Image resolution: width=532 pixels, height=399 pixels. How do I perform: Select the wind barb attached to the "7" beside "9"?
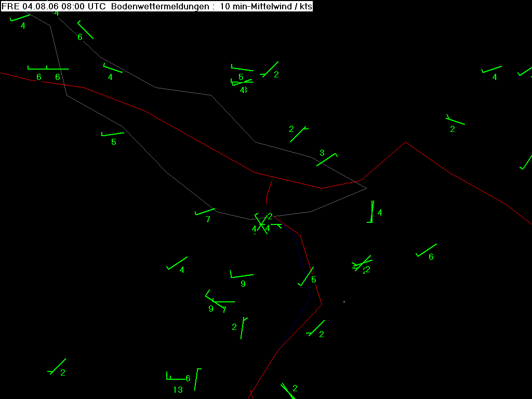[x=224, y=301]
